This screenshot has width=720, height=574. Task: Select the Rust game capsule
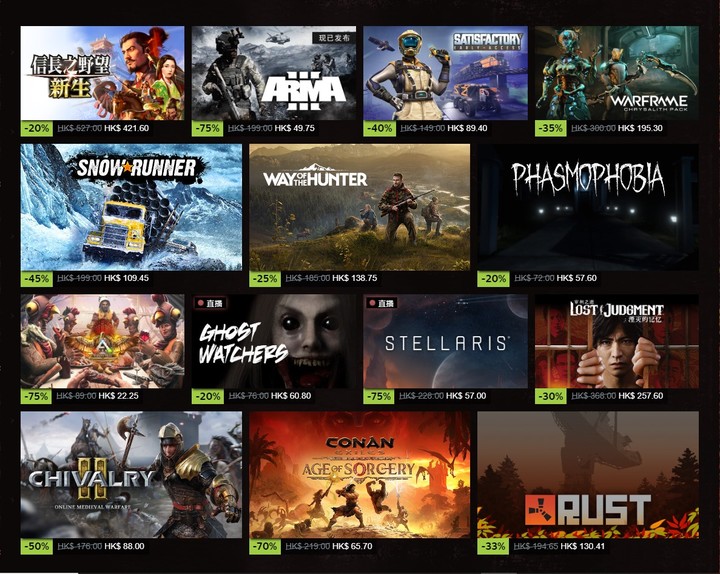pyautogui.click(x=588, y=475)
